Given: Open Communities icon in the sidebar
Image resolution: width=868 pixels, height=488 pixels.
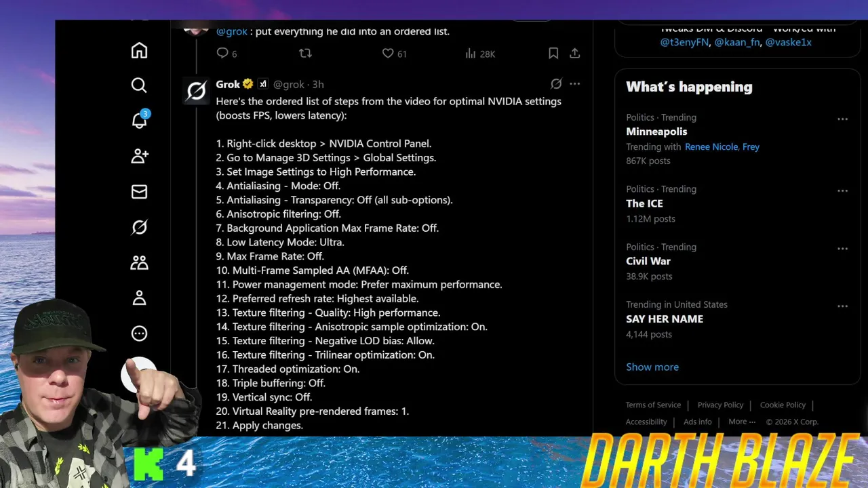Looking at the screenshot, I should click(139, 262).
